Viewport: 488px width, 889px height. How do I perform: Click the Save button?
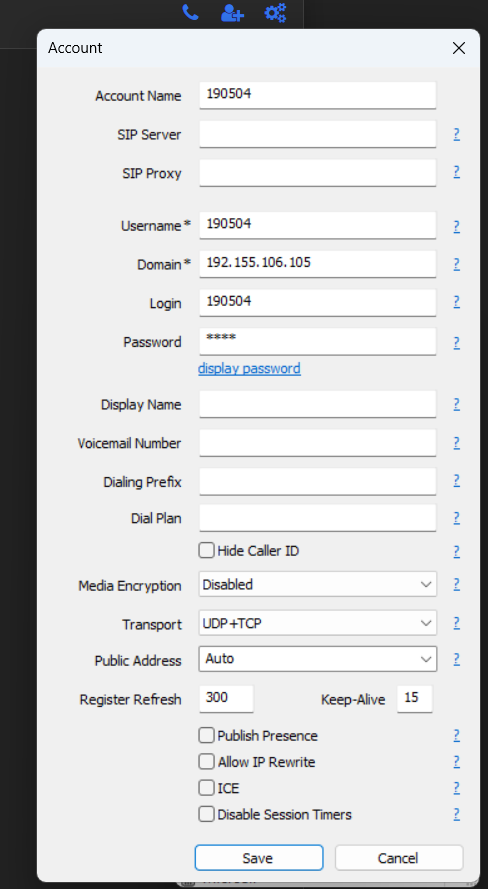click(x=259, y=858)
